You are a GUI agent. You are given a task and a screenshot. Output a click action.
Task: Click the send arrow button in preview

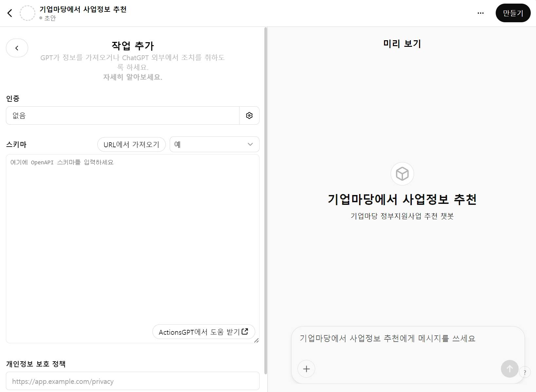click(510, 369)
